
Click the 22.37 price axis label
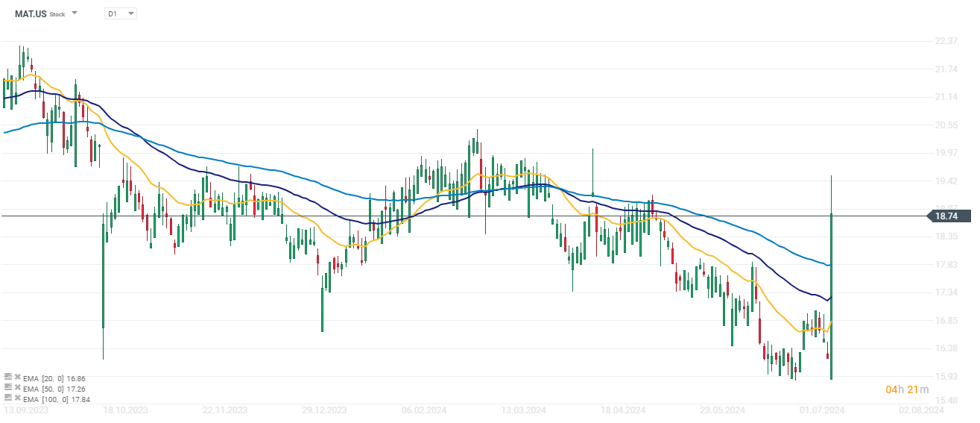[946, 41]
